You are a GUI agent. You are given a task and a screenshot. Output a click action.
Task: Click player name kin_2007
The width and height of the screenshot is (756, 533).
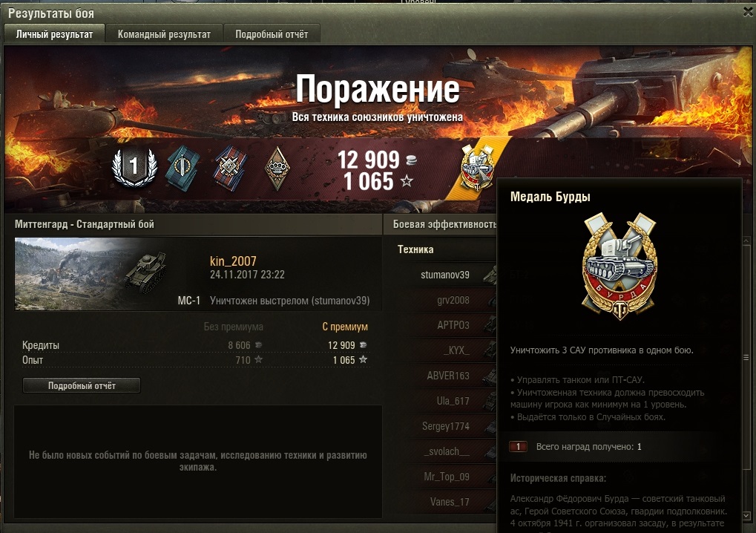233,261
